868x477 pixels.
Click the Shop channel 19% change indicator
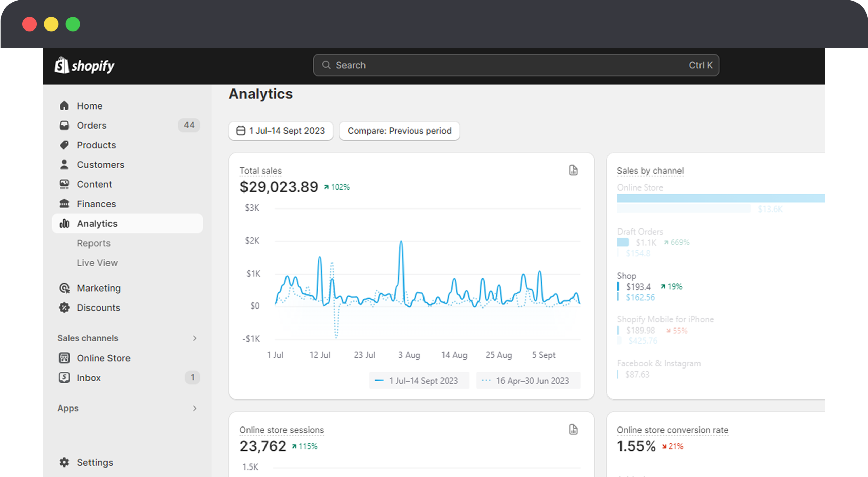click(671, 287)
